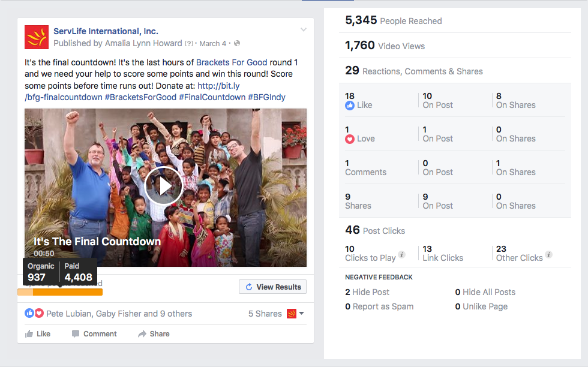The height and width of the screenshot is (367, 588).
Task: Click the 5 Shares count
Action: click(265, 314)
